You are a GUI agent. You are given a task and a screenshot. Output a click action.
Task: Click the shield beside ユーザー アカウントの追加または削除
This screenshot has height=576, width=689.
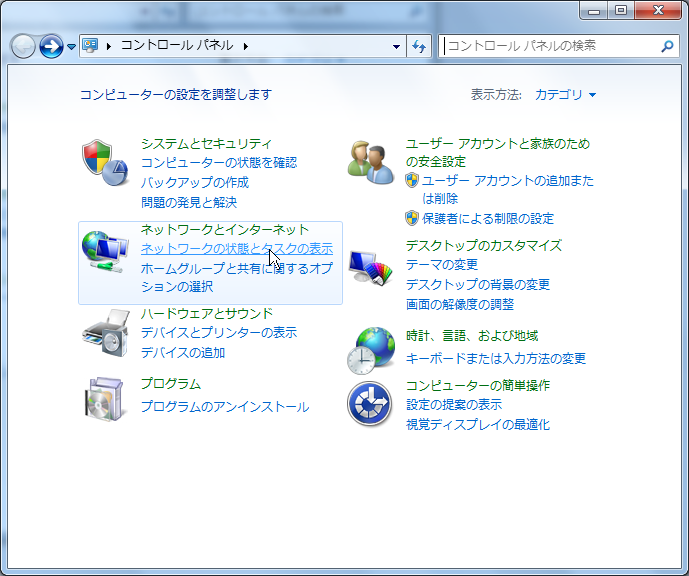412,180
